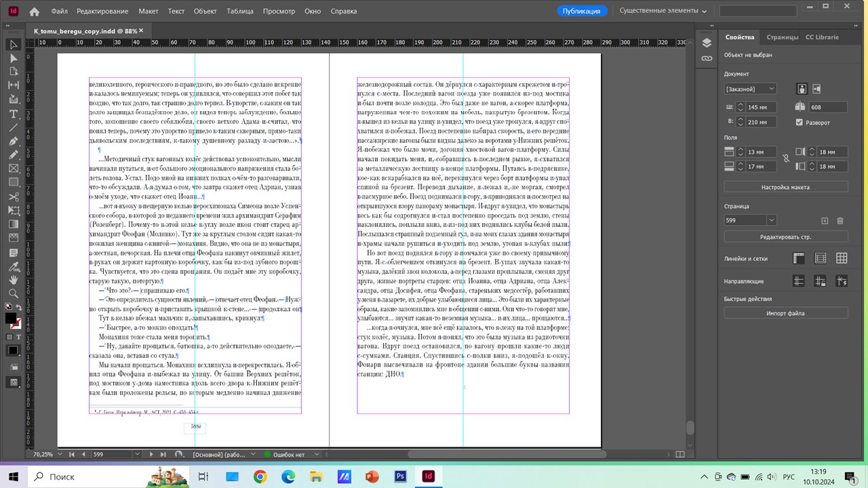
Task: Open the [Заказной] document preset dropdown
Action: 750,89
